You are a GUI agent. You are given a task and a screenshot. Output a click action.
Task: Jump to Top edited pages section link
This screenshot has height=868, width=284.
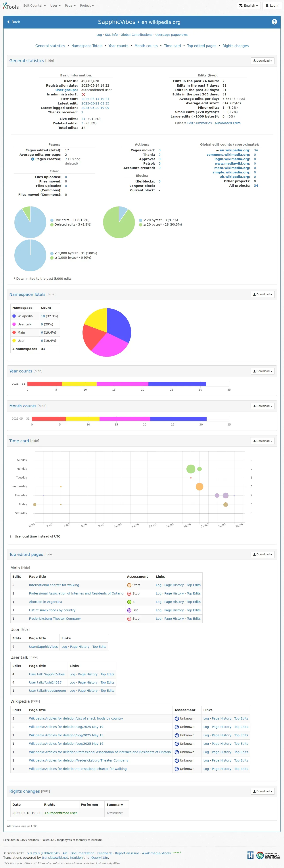(202, 46)
